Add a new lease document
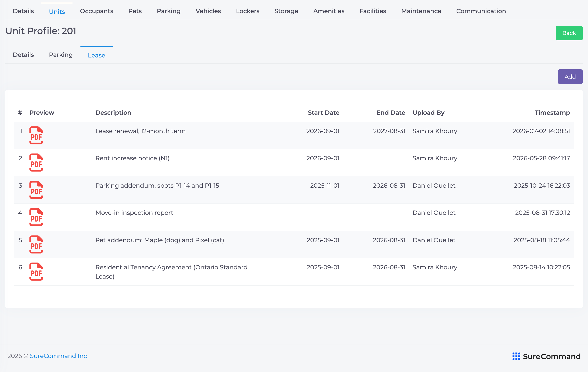The width and height of the screenshot is (588, 372). tap(570, 77)
